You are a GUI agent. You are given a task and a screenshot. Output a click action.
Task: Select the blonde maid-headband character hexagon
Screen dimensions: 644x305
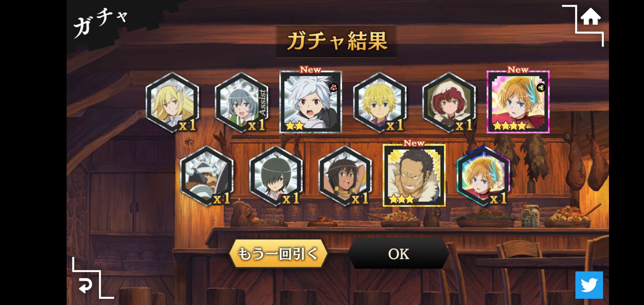pos(172,102)
